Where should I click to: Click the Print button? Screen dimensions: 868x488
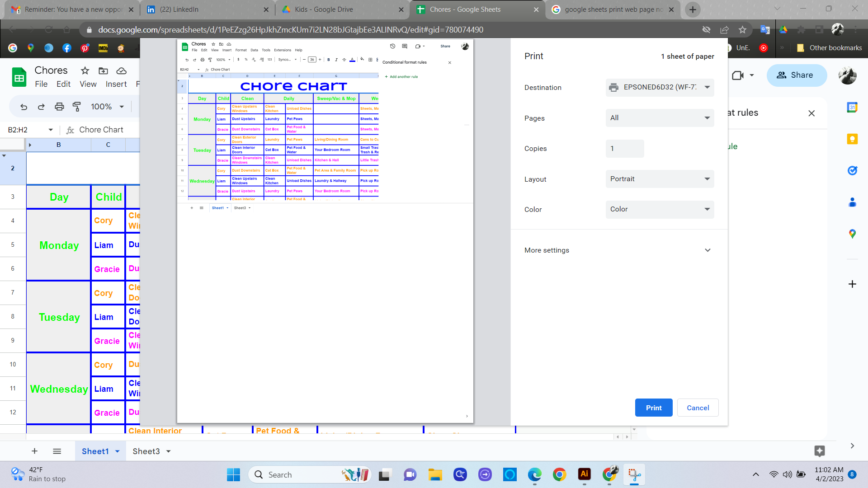[654, 407]
